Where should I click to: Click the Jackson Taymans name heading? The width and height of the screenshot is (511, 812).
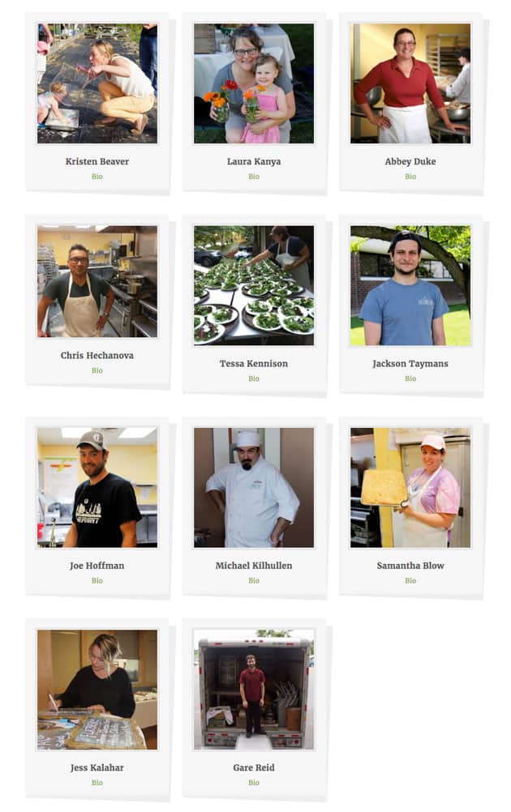(410, 364)
